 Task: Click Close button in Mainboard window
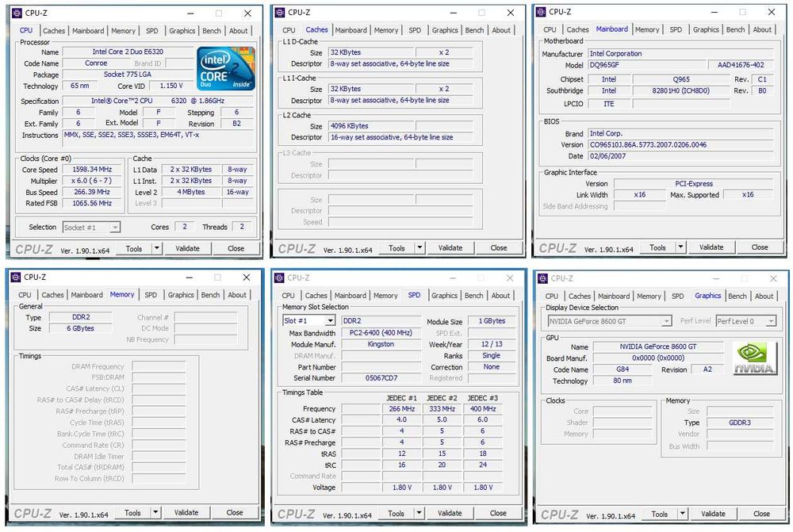click(760, 247)
